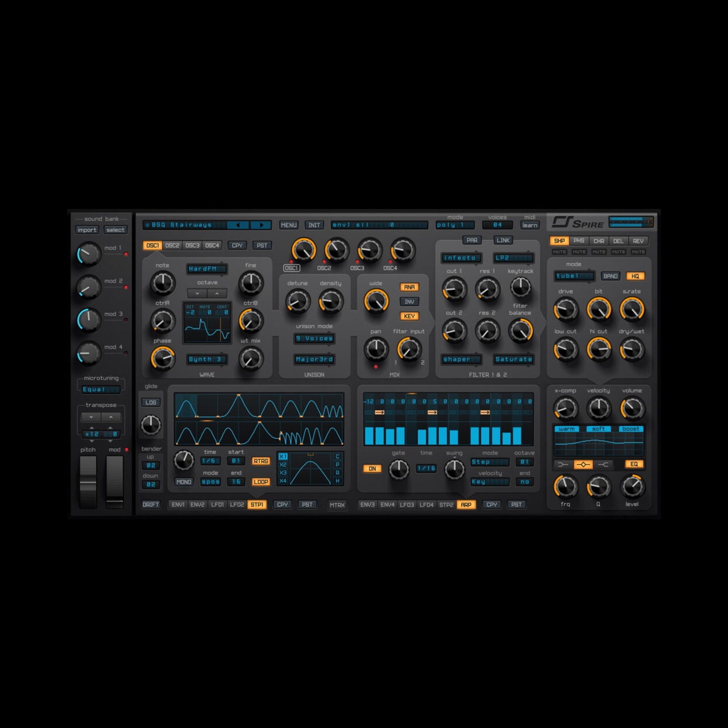Open the LP2 filter mode dropdown
The height and width of the screenshot is (728, 728).
click(513, 258)
